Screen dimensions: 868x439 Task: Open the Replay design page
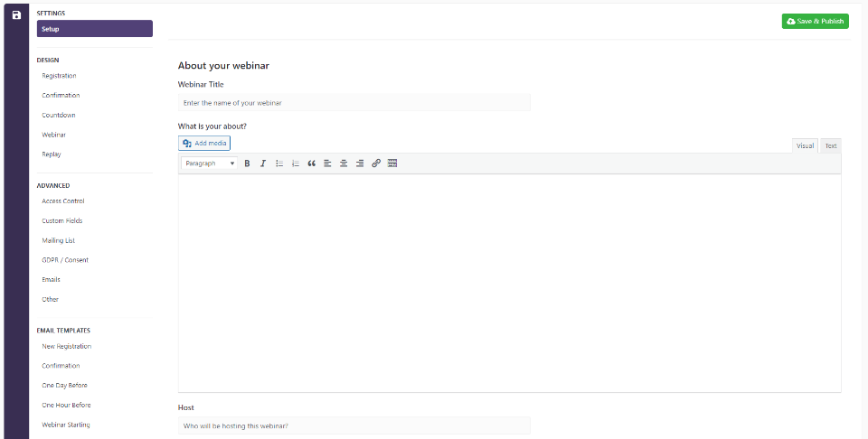click(52, 154)
